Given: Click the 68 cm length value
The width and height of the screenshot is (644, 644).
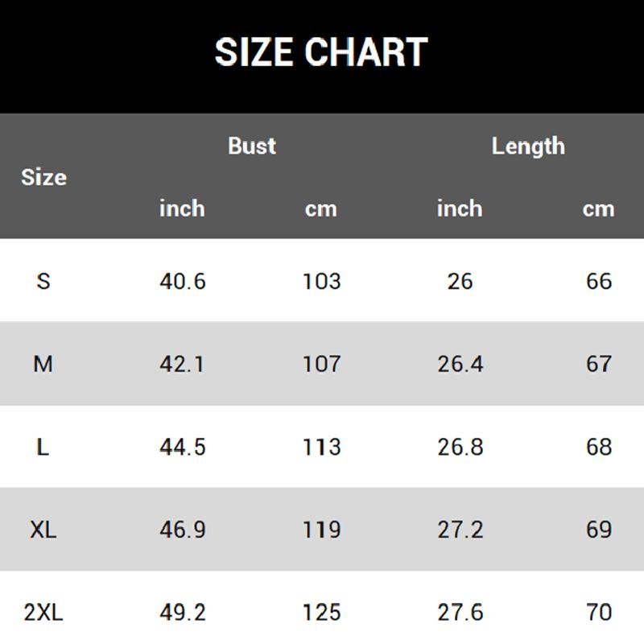Looking at the screenshot, I should (x=599, y=447).
